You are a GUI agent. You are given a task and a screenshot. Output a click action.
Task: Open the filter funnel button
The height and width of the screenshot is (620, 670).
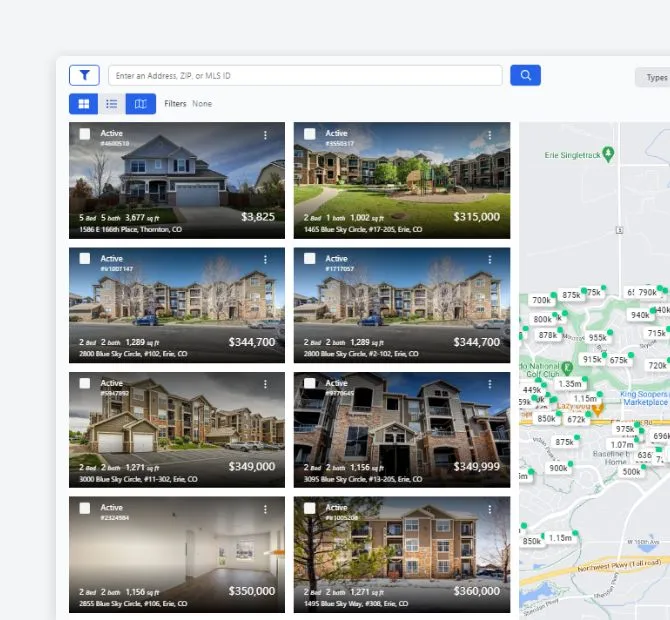pos(84,75)
